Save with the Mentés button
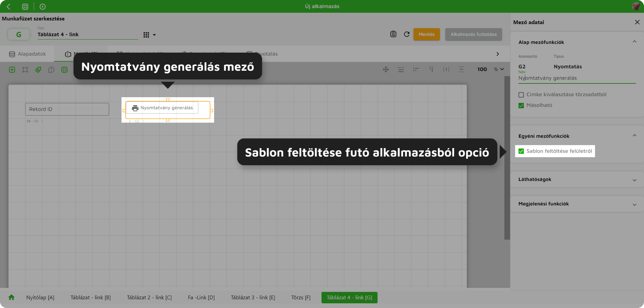Screen dimensions: 644x308 [x=427, y=34]
